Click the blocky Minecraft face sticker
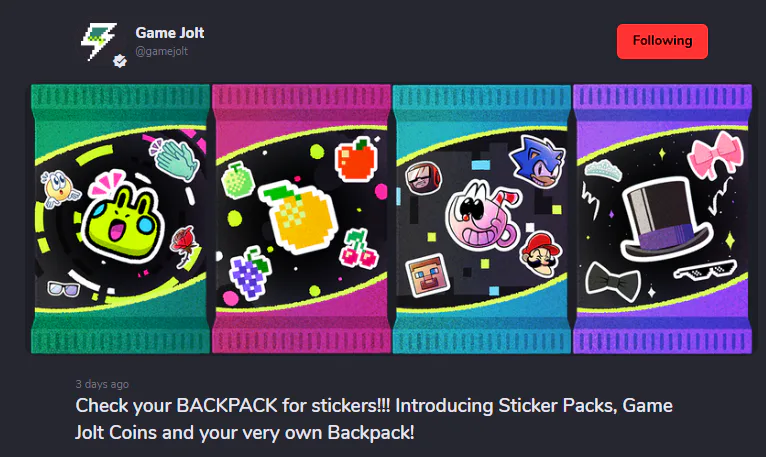The width and height of the screenshot is (766, 457). 426,276
